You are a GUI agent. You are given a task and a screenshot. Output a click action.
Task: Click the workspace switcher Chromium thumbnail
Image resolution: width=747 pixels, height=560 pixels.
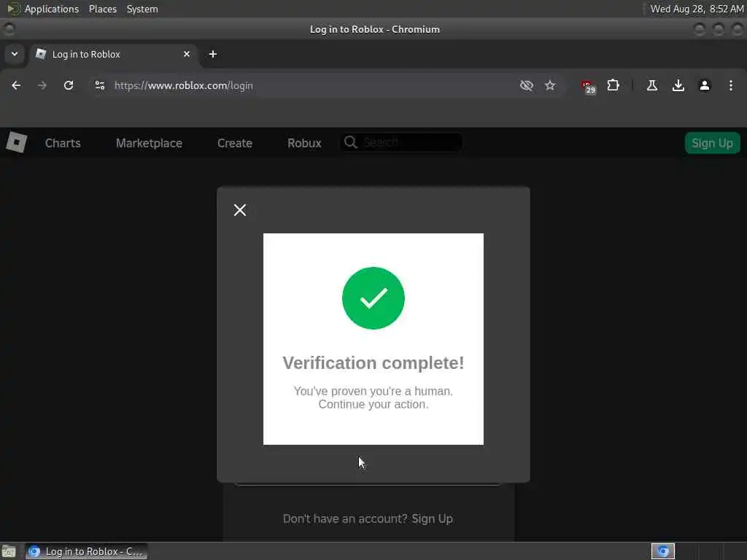click(x=663, y=551)
